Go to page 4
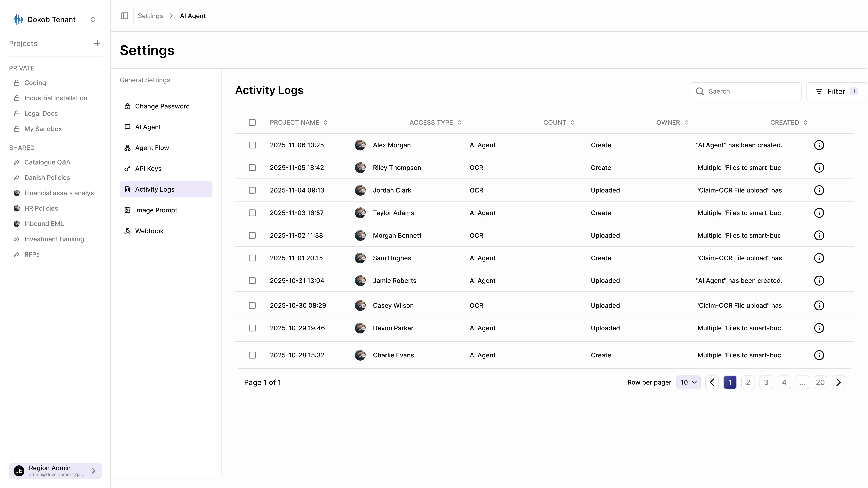The image size is (868, 488). tap(784, 382)
